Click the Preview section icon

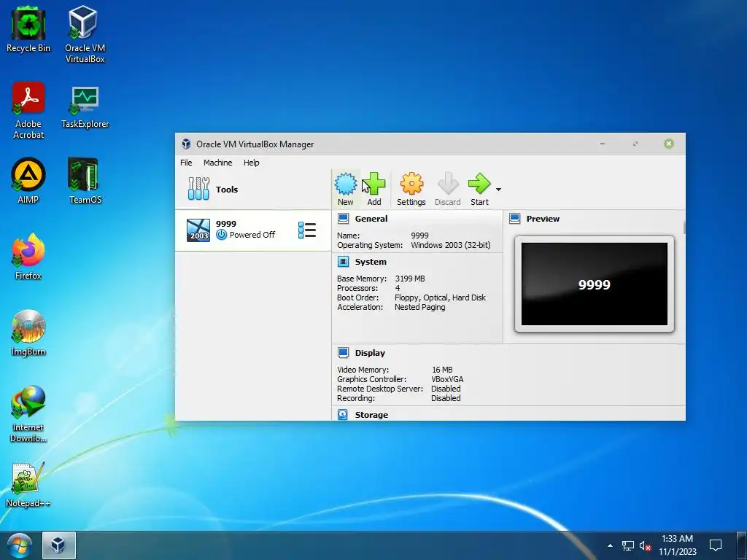pyautogui.click(x=514, y=219)
